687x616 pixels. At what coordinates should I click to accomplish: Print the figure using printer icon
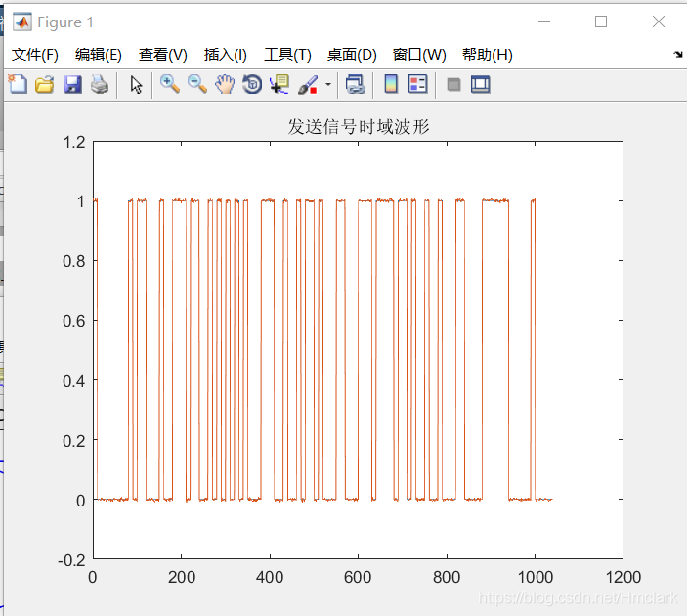pyautogui.click(x=100, y=84)
